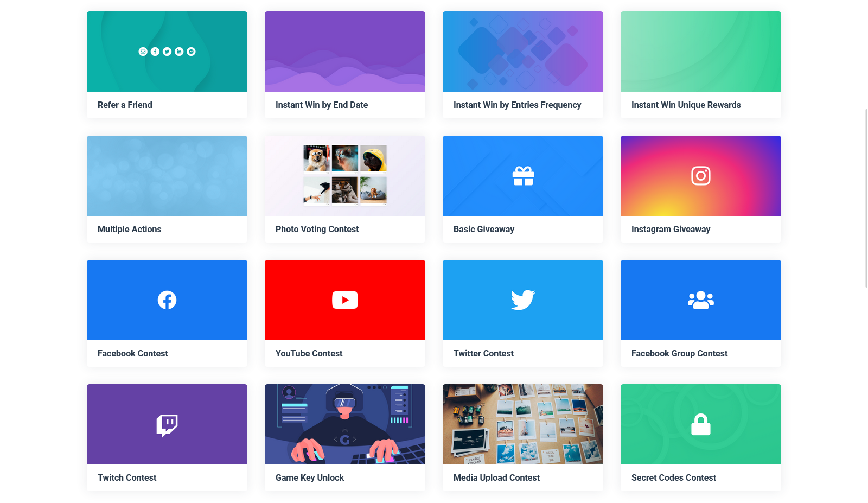Click the gift box icon
This screenshot has height=503, width=868.
[x=523, y=176]
